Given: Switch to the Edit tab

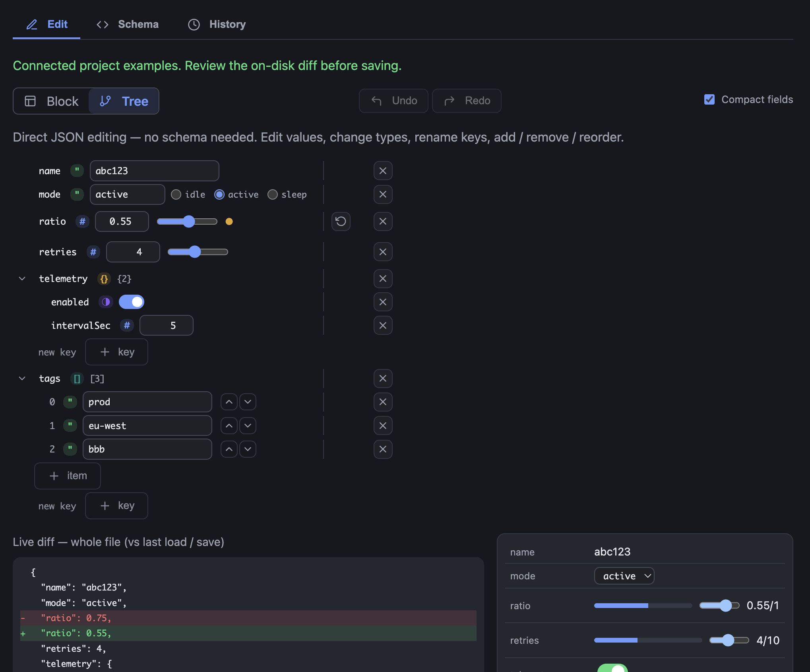Looking at the screenshot, I should (x=47, y=24).
